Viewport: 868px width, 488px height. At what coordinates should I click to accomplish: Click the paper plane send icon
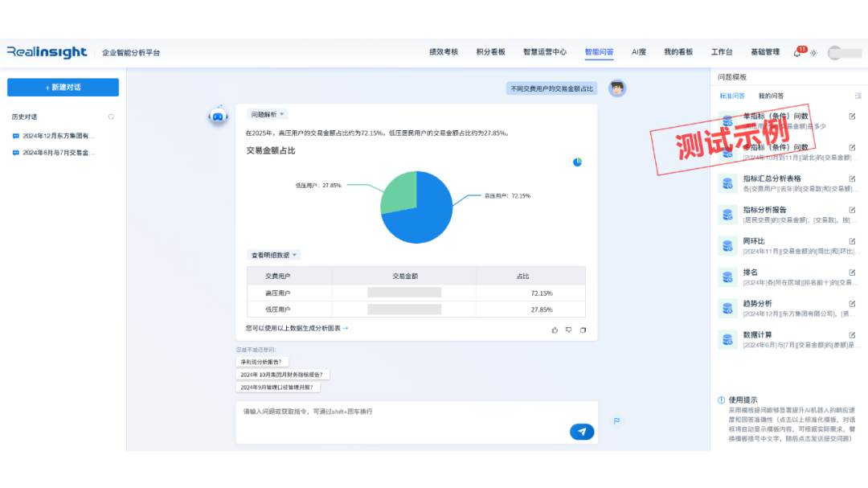[x=581, y=432]
